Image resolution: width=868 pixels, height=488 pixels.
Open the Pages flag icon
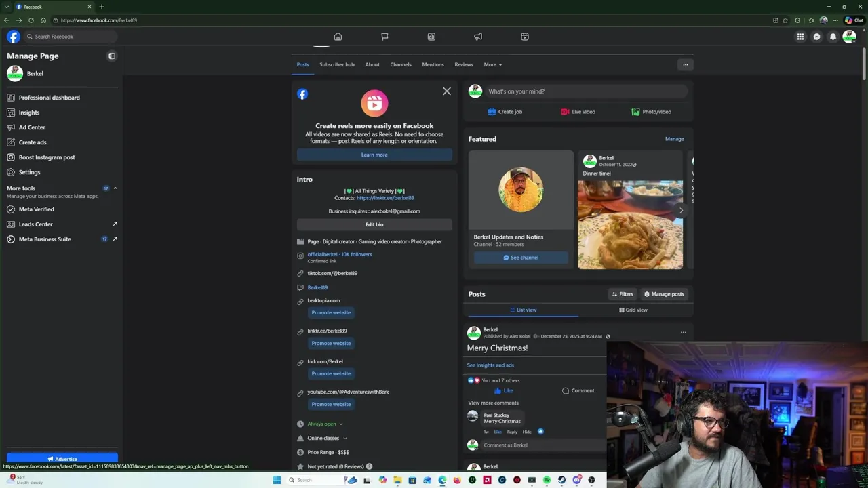(x=384, y=37)
